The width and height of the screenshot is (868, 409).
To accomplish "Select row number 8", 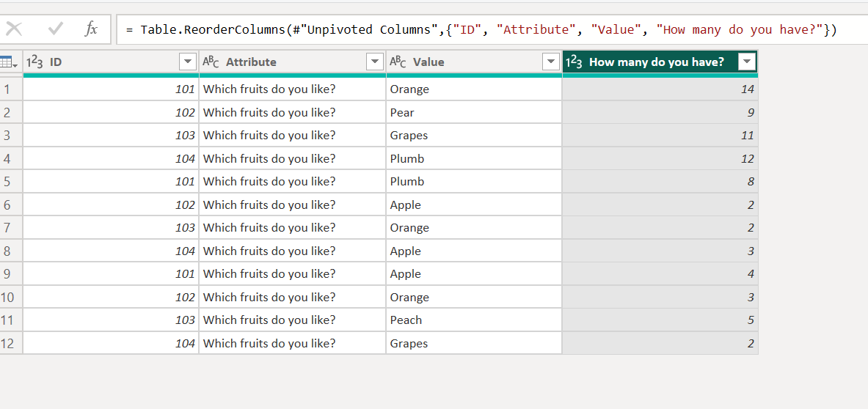I will pos(11,251).
